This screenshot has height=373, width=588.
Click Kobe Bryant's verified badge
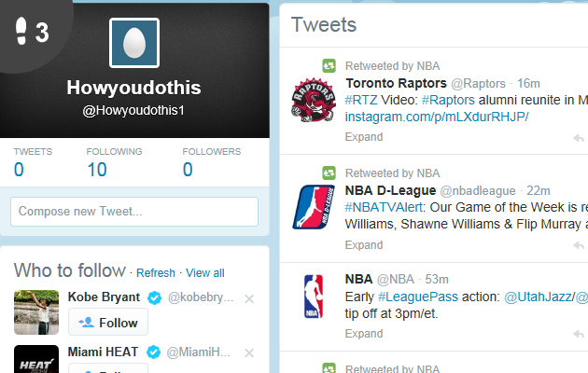click(x=154, y=298)
